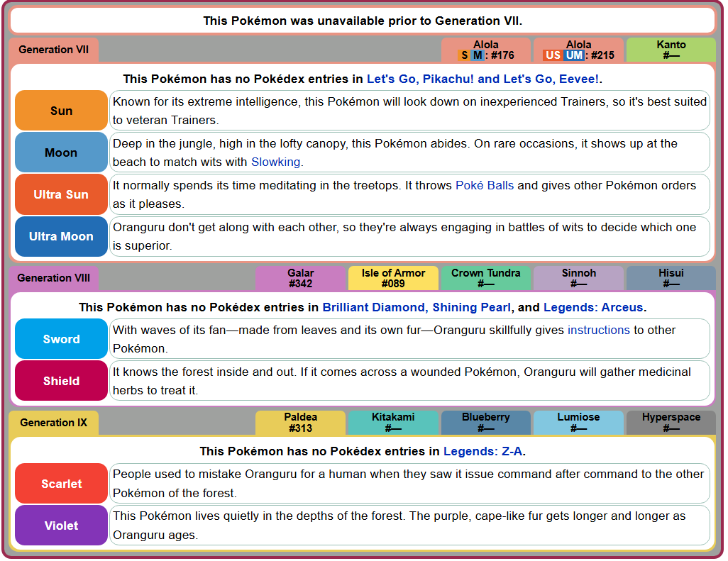This screenshot has height=561, width=728.
Task: Click the Kanto dex cell
Action: [671, 50]
